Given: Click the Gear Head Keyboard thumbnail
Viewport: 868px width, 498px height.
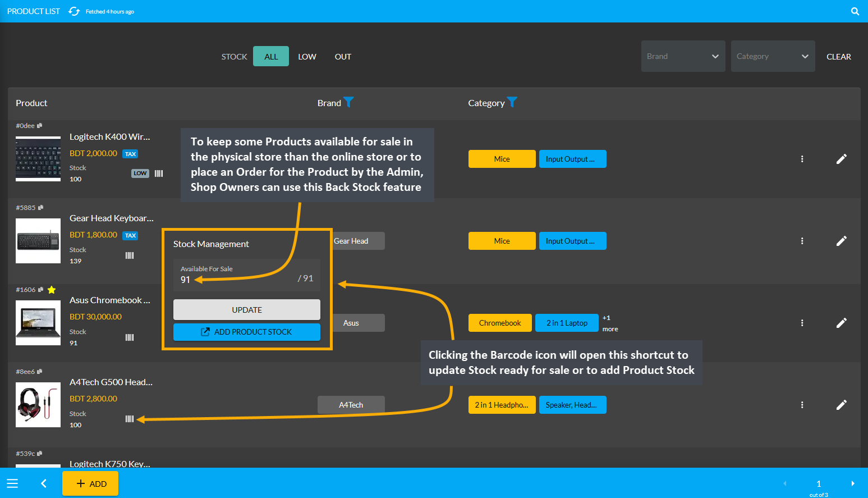Looking at the screenshot, I should 38,241.
